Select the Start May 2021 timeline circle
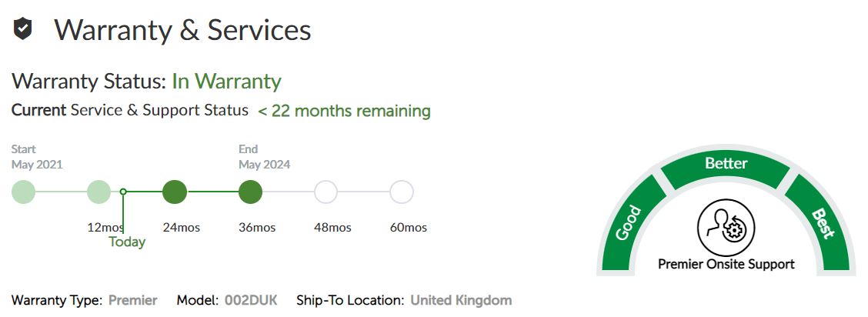The width and height of the screenshot is (868, 317). pos(23,192)
